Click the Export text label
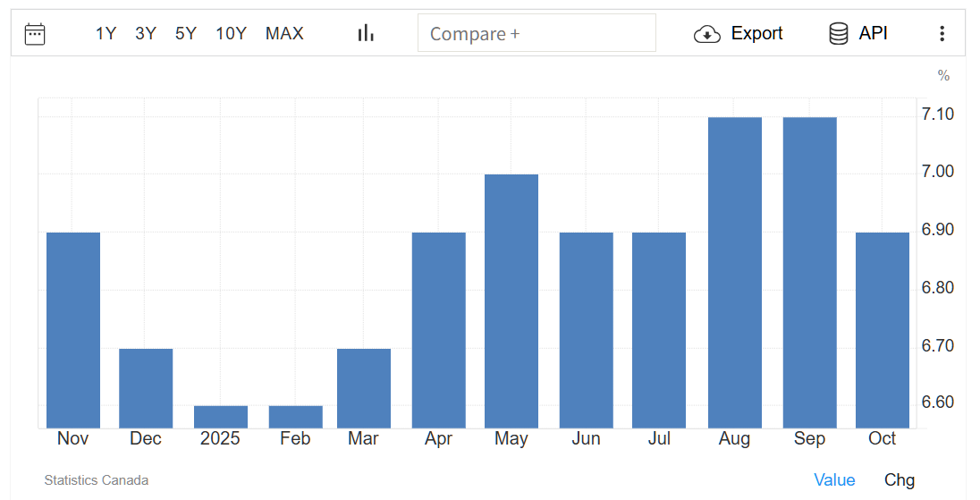980x500 pixels. click(756, 34)
